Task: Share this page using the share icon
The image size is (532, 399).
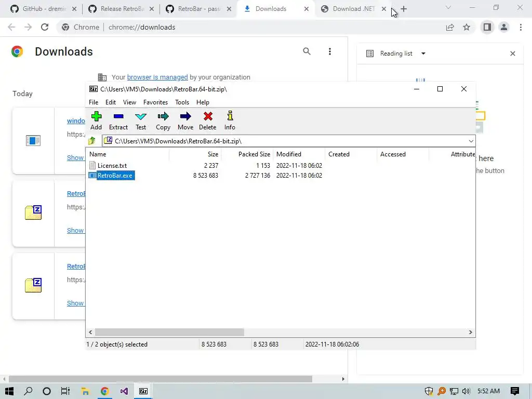Action: point(450,27)
